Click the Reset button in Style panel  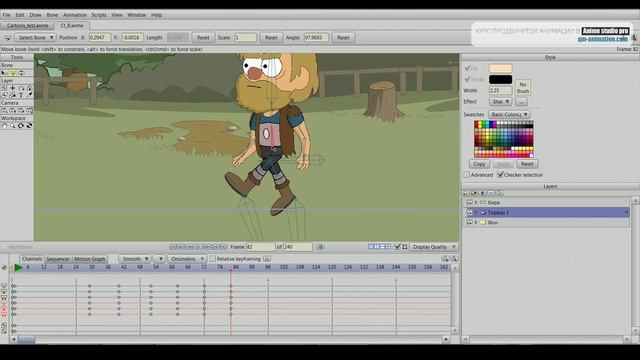pyautogui.click(x=527, y=164)
